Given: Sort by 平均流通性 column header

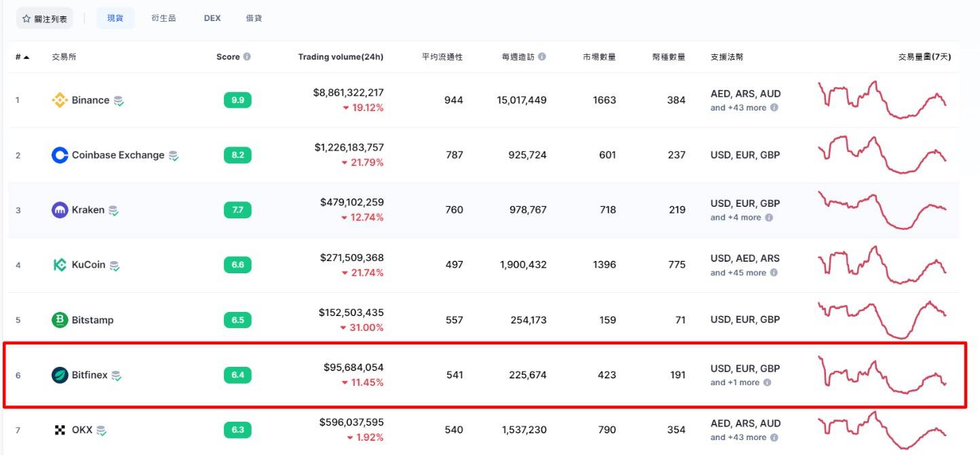Looking at the screenshot, I should (442, 57).
